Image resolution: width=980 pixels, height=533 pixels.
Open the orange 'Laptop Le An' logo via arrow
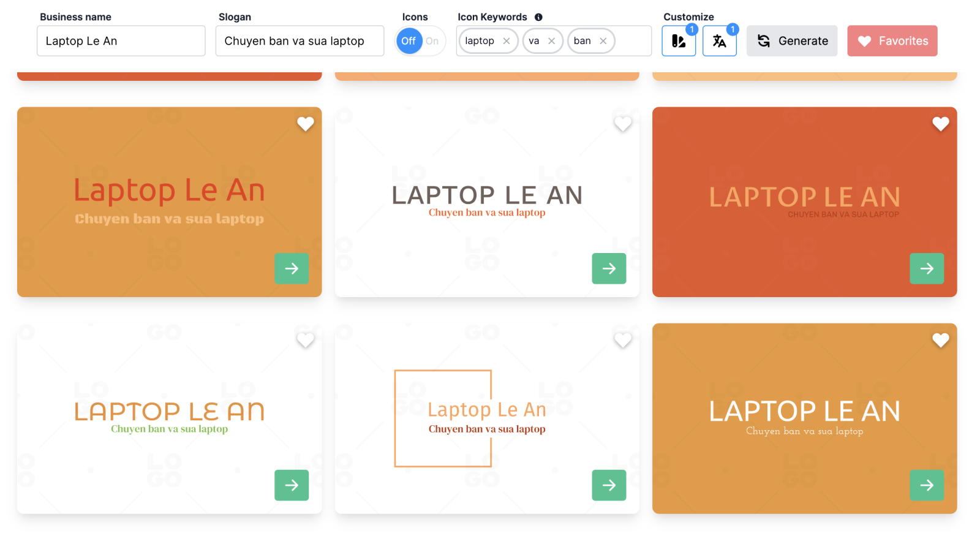click(292, 268)
